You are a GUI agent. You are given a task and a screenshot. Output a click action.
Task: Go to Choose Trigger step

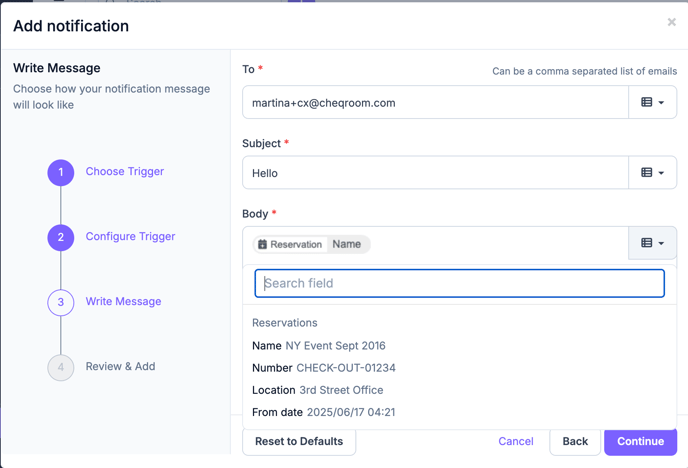[x=125, y=171]
